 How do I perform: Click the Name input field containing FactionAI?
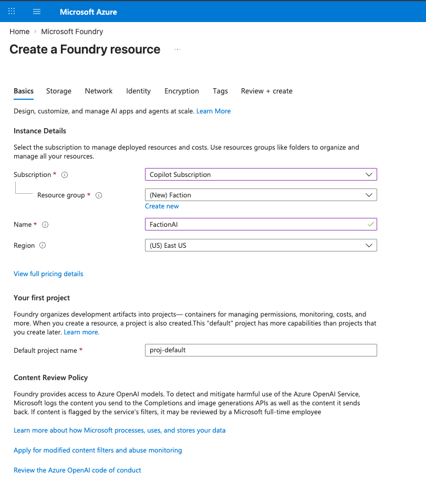click(x=255, y=224)
